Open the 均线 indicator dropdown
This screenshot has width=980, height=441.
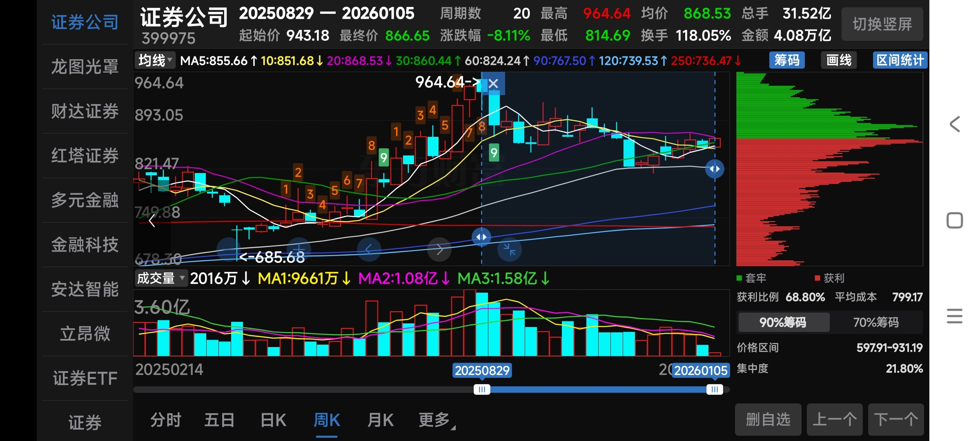[x=155, y=61]
